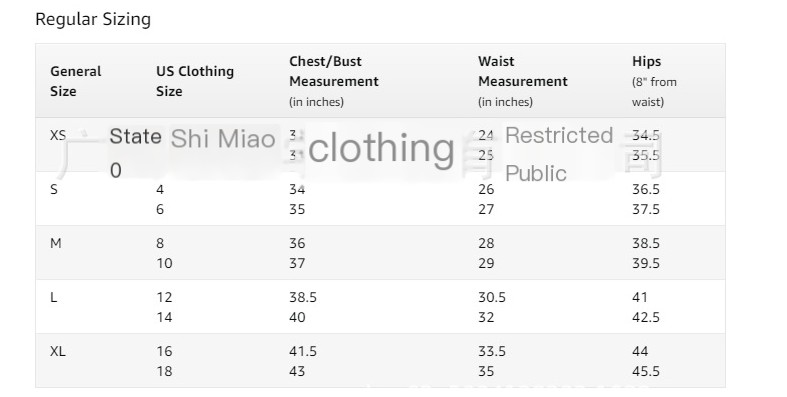Select the Chest/Bust Measurement header
The width and height of the screenshot is (787, 397).
pos(334,81)
